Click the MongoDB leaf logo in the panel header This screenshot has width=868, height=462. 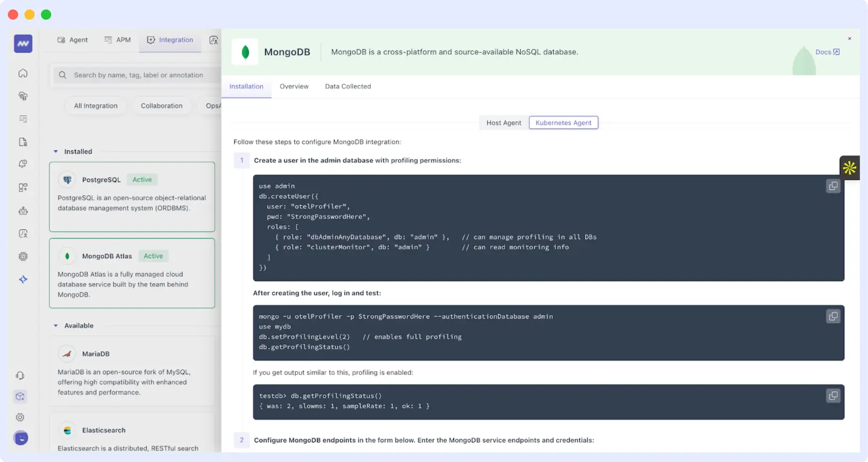pos(245,52)
